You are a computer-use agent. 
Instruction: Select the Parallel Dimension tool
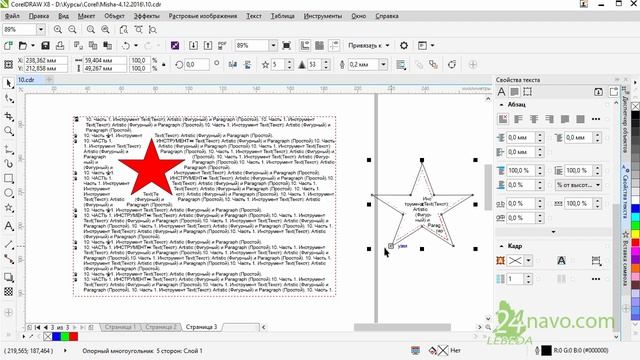(9, 244)
